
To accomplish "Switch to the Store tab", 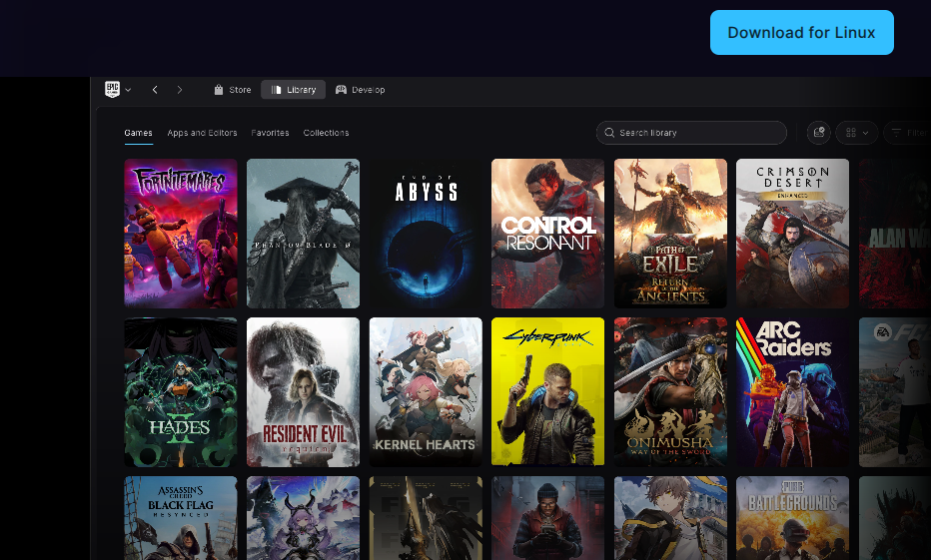I will (x=232, y=90).
